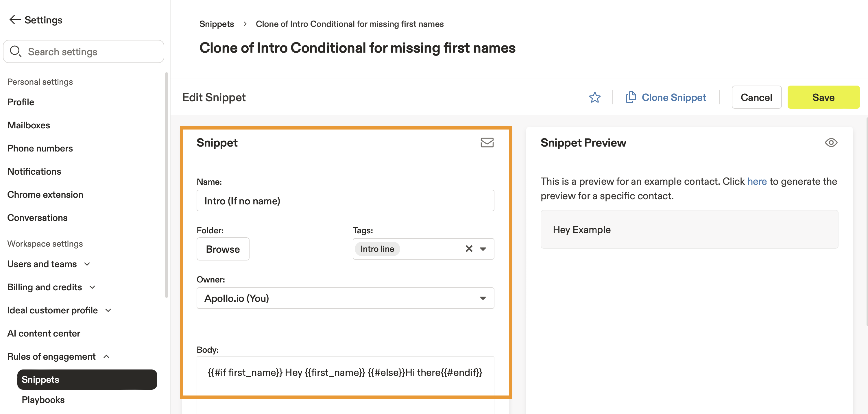Open the Owner dropdown
The width and height of the screenshot is (868, 414).
pyautogui.click(x=345, y=298)
